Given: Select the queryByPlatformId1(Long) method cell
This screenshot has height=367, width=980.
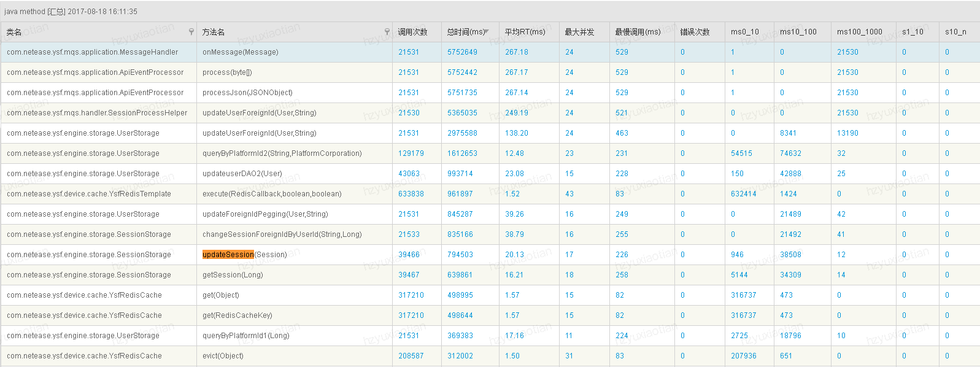Looking at the screenshot, I should click(247, 336).
